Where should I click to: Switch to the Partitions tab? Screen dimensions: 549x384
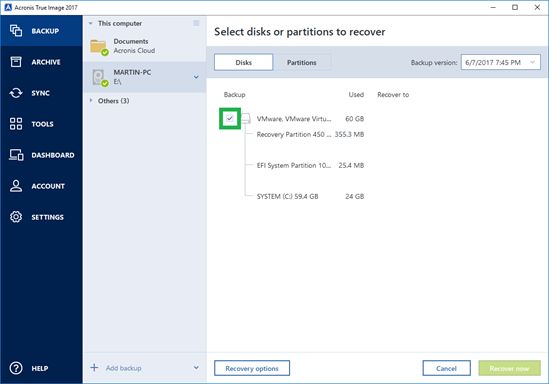(301, 62)
